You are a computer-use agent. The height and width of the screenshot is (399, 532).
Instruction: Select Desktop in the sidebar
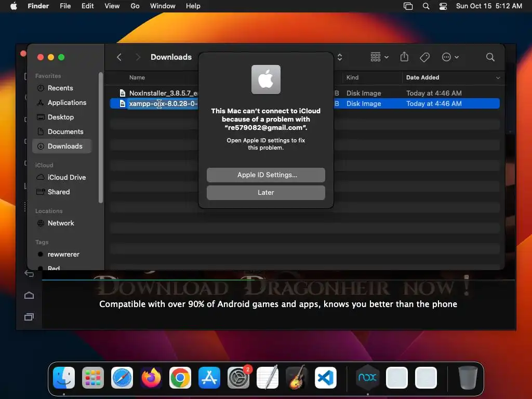point(62,117)
